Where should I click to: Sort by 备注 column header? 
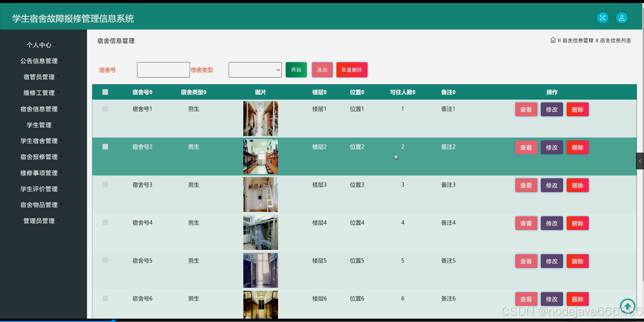pos(448,92)
